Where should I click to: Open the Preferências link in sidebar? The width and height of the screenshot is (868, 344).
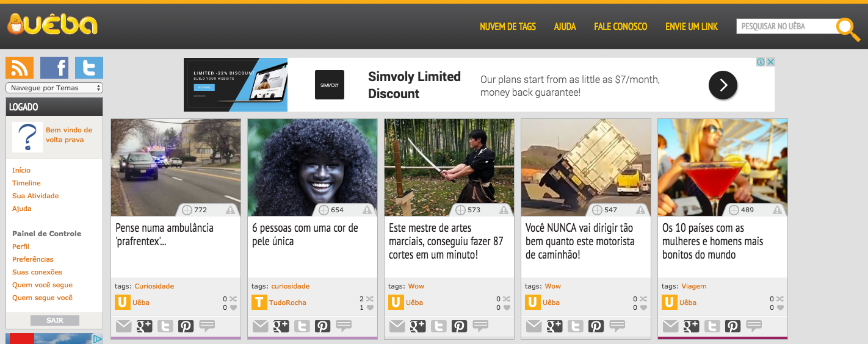click(x=33, y=259)
